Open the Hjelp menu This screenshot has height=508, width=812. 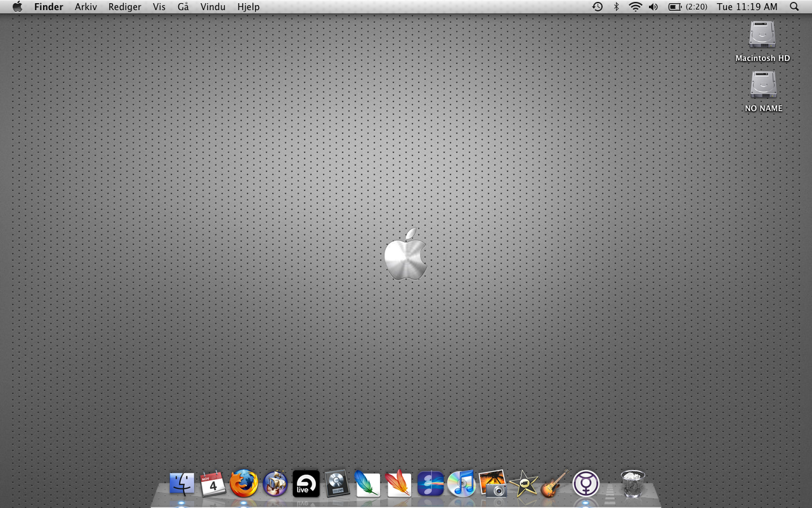[x=249, y=7]
